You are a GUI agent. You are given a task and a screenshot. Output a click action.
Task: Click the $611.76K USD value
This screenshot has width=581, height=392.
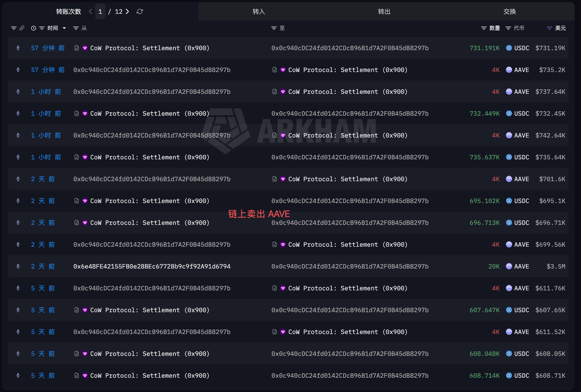[550, 288]
